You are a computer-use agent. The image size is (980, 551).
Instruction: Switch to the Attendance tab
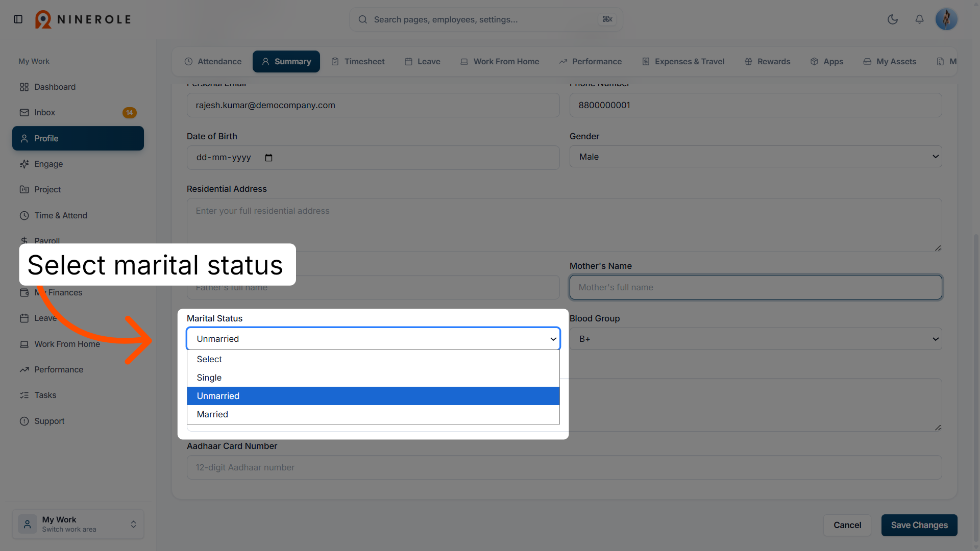tap(213, 61)
